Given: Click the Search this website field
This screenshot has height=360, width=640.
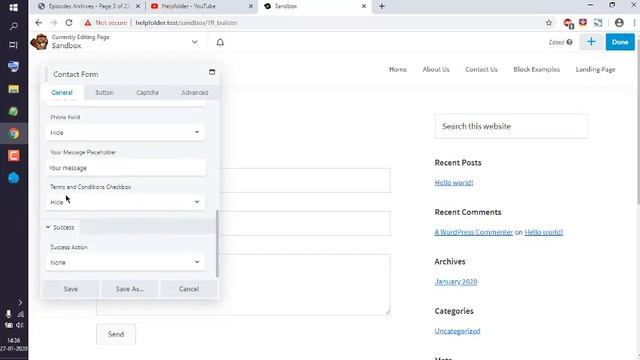Looking at the screenshot, I should pos(511,126).
